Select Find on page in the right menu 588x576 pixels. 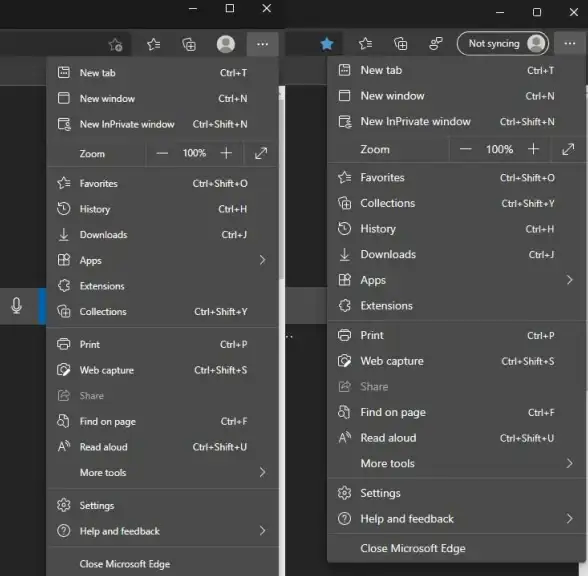[456, 412]
